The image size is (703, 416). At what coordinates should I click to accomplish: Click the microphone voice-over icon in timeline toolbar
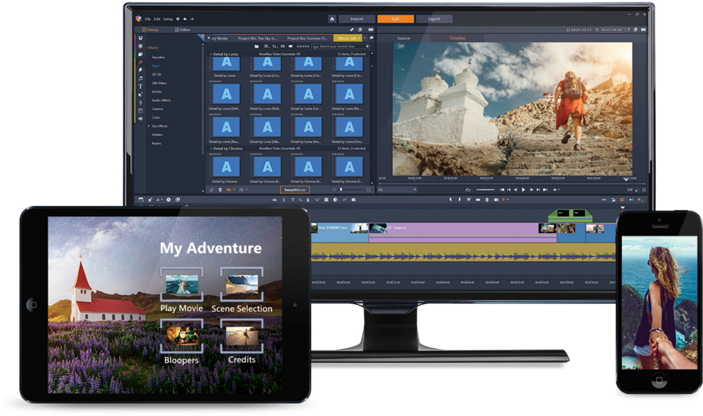(x=308, y=199)
